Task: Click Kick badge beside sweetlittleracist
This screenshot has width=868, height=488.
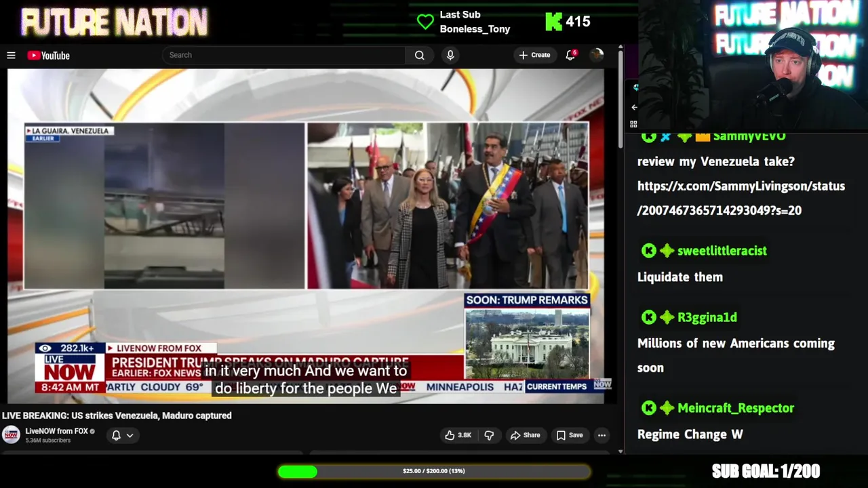Action: coord(649,251)
